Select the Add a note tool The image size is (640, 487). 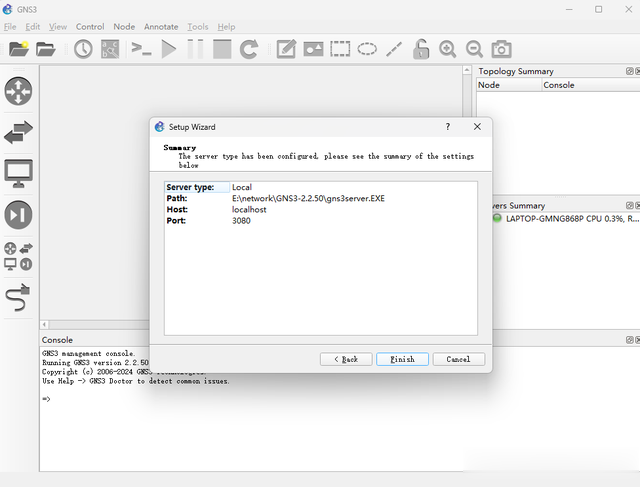click(x=286, y=49)
